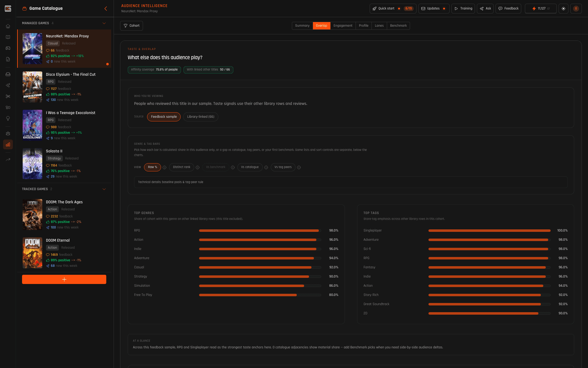Open the Benchmark tab
The width and height of the screenshot is (588, 368).
398,26
